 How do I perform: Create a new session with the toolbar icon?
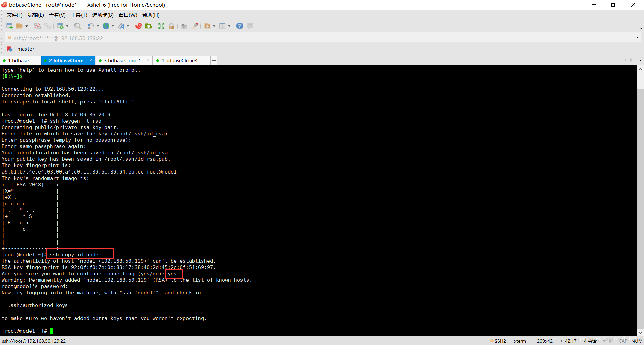tap(9, 26)
